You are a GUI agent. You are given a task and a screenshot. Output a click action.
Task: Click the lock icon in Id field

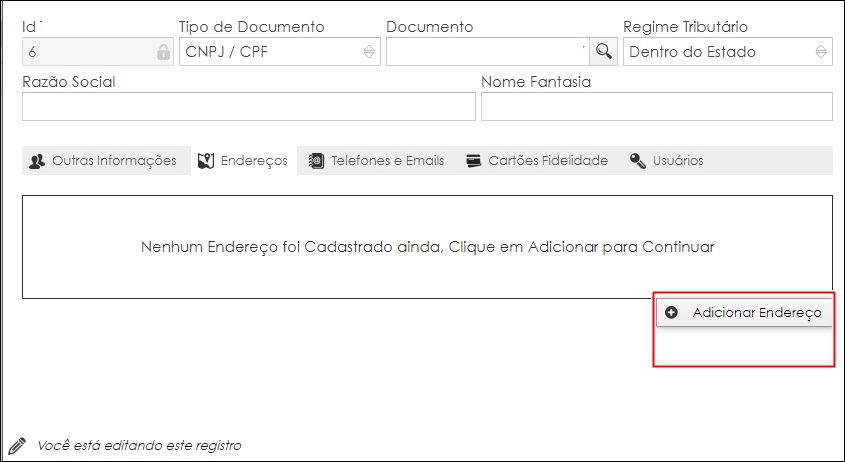[163, 52]
